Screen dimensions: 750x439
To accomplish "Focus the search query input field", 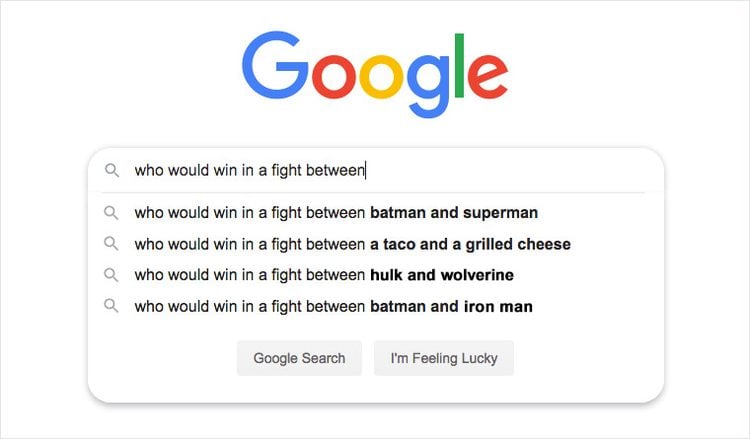I will click(500, 171).
